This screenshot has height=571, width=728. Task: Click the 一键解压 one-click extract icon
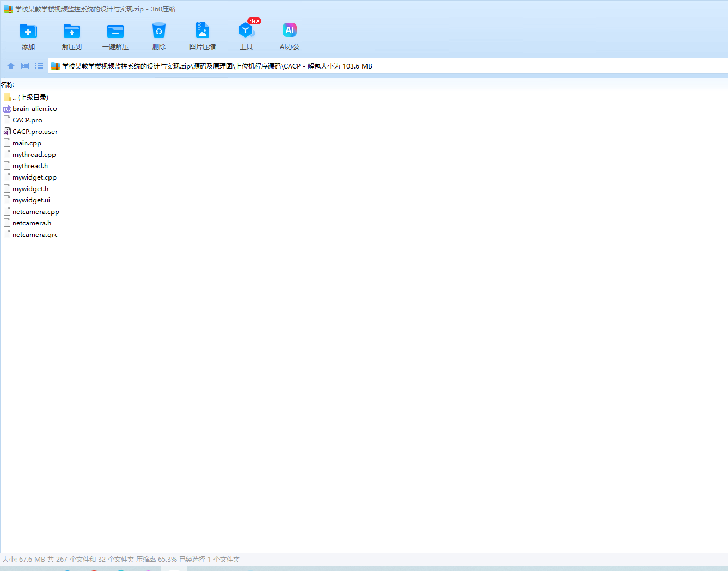[115, 31]
